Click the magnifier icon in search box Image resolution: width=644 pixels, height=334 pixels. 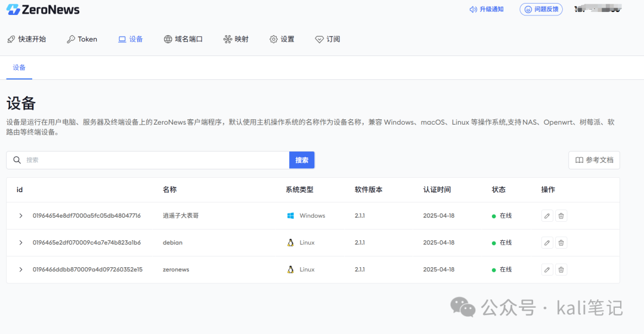17,160
